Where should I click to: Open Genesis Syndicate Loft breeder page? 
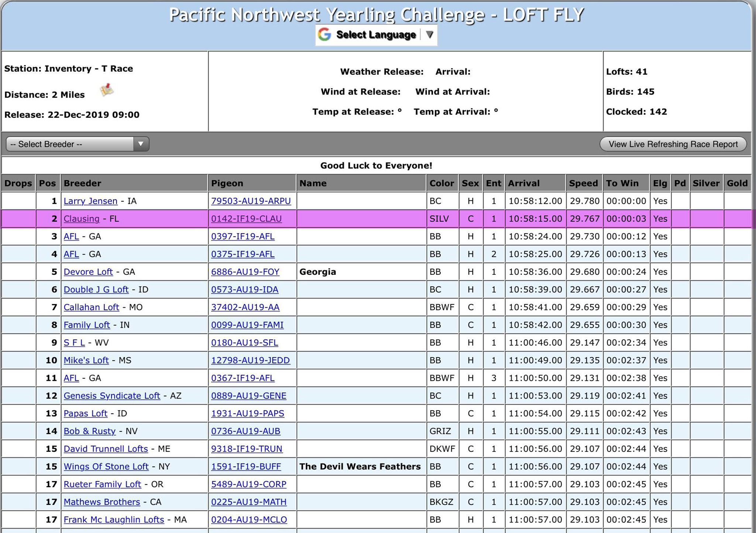[112, 396]
